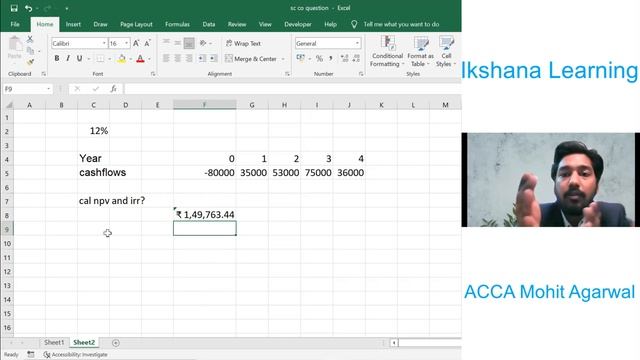Click the Comma Style icon
The height and width of the screenshot is (360, 640).
tap(331, 58)
